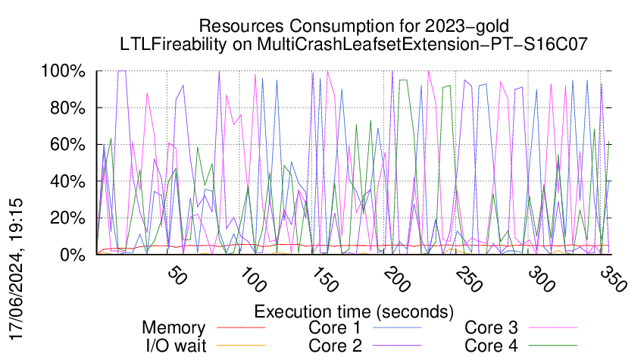This screenshot has height=360, width=644.
Task: Click the 40% y-axis label
Action: (x=67, y=181)
